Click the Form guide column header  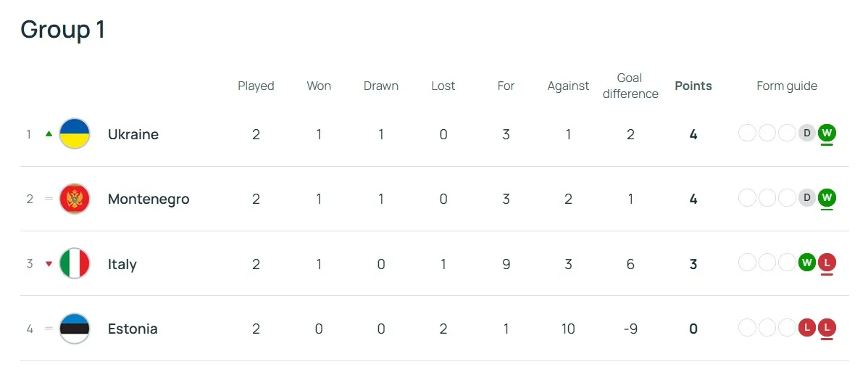787,86
